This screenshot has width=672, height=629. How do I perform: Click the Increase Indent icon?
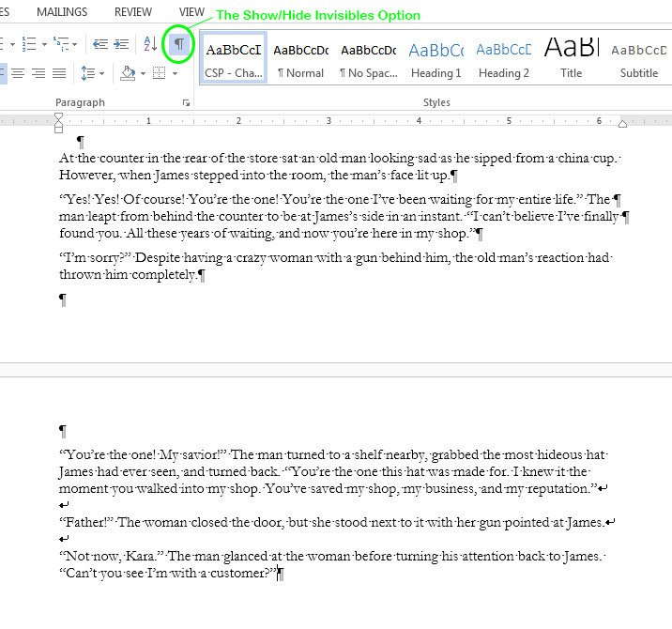(x=121, y=44)
